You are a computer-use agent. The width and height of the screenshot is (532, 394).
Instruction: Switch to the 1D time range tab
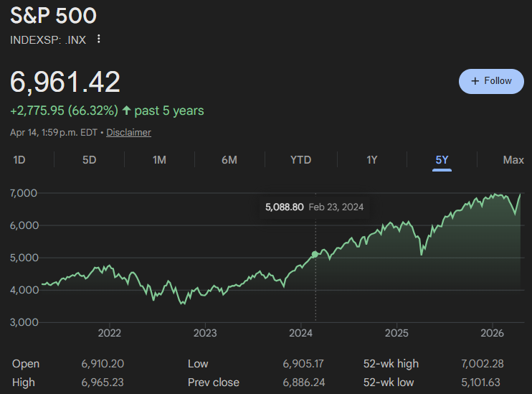pos(19,160)
